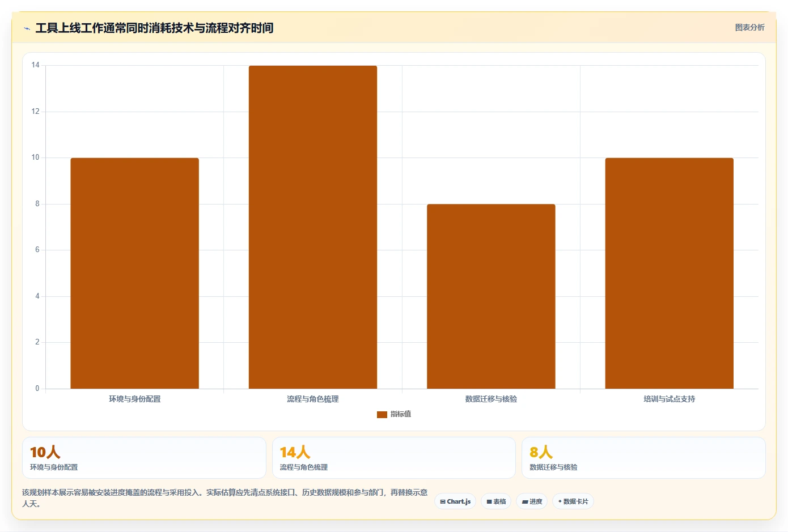Open the 14人 流程与角色梳理 data card
Screen dimensions: 788x532
(394, 458)
